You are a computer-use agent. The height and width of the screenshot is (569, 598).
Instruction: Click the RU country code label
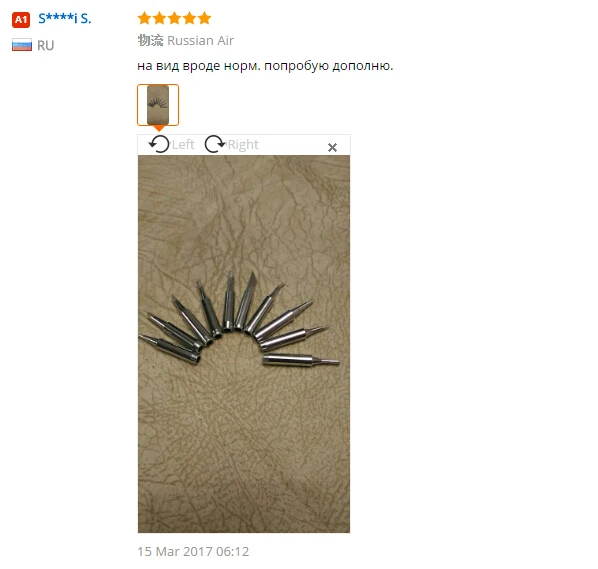46,45
